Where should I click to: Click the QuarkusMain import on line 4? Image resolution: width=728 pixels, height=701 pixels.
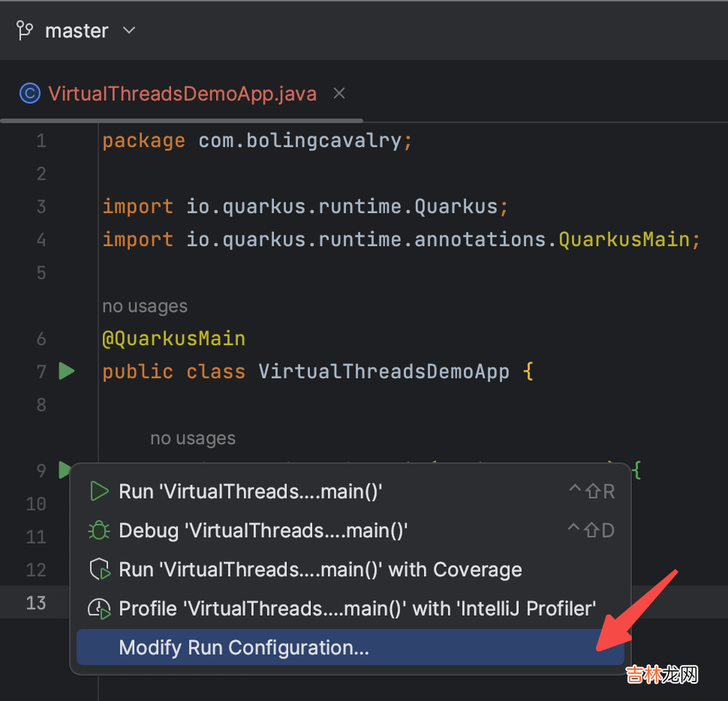pos(624,239)
